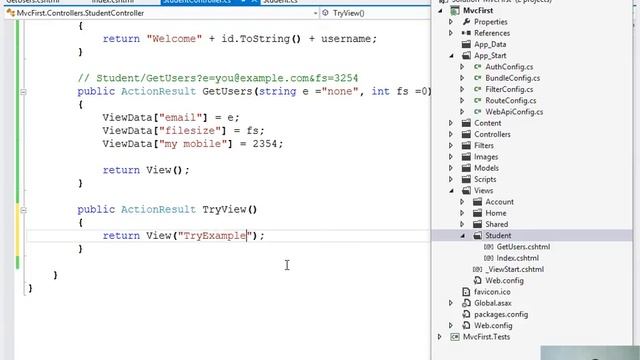640x360 pixels.
Task: Click the Index.cshtml file icon
Action: click(489, 258)
